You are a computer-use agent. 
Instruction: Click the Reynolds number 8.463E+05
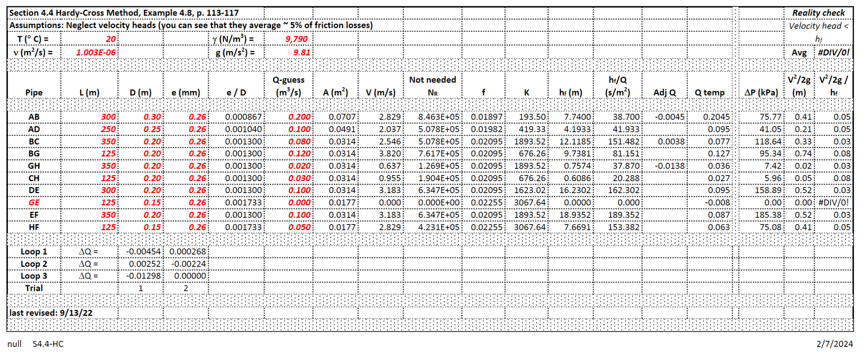(438, 117)
